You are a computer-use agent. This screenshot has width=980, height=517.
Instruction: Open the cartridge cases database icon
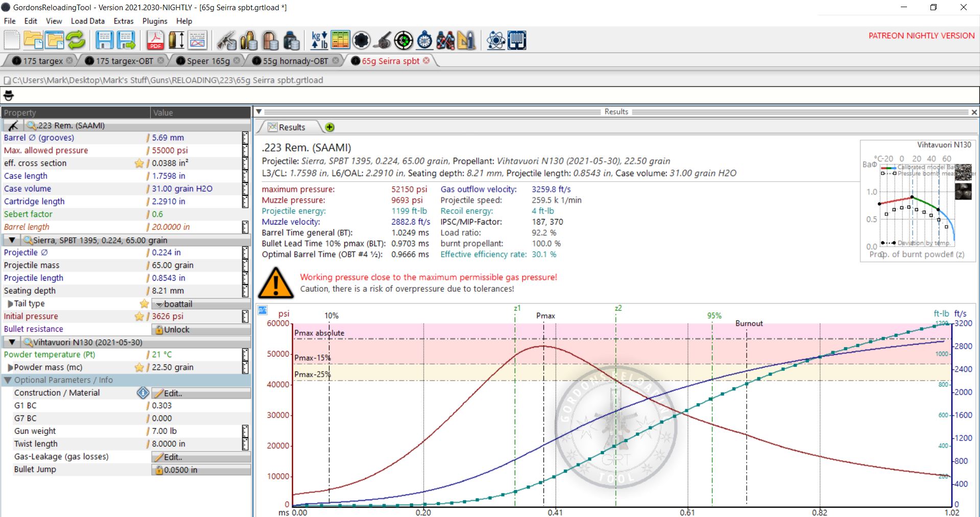249,40
